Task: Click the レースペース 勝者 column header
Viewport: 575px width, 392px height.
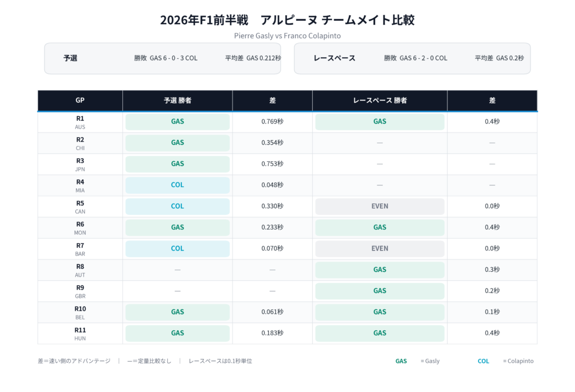Action: point(380,100)
